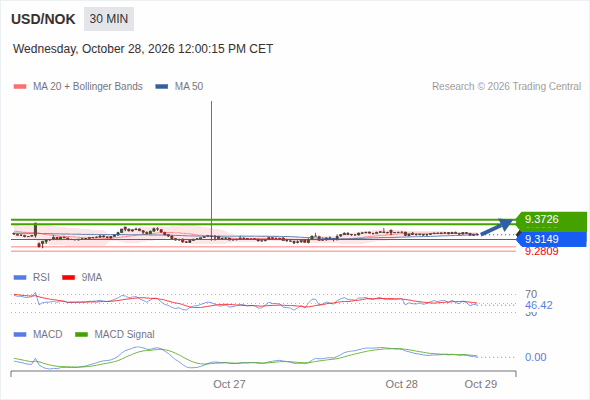Screen dimensions: 590x400
Task: Click the MA 50 legend label
Action: pos(189,87)
